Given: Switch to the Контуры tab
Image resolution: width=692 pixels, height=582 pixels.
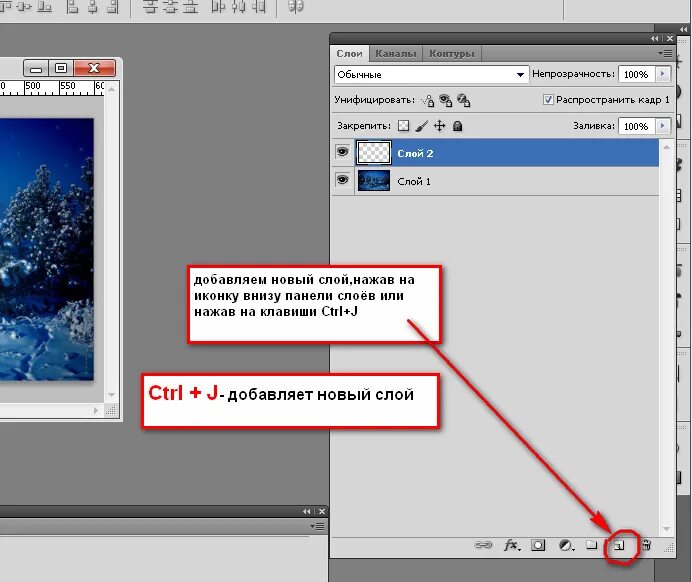Looking at the screenshot, I should pos(451,54).
